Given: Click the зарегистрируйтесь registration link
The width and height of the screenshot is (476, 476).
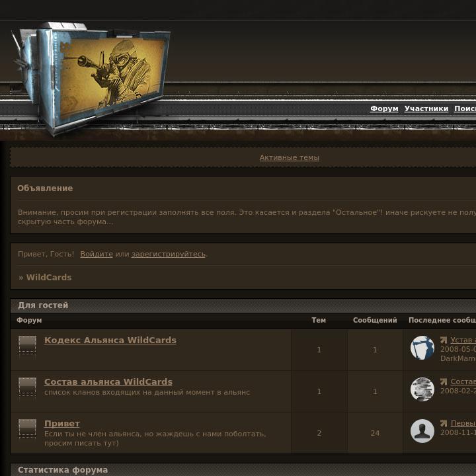Looking at the screenshot, I should tap(169, 254).
